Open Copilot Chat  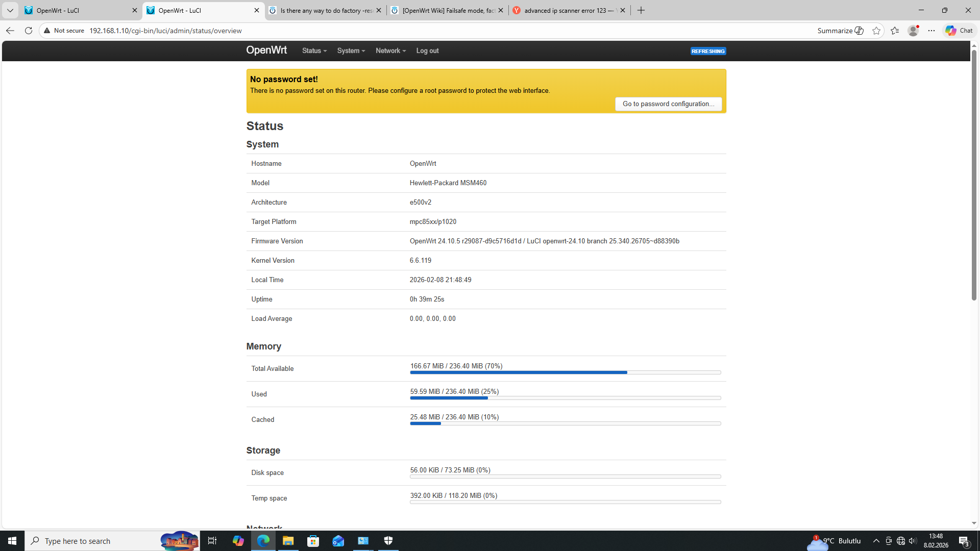(x=959, y=31)
